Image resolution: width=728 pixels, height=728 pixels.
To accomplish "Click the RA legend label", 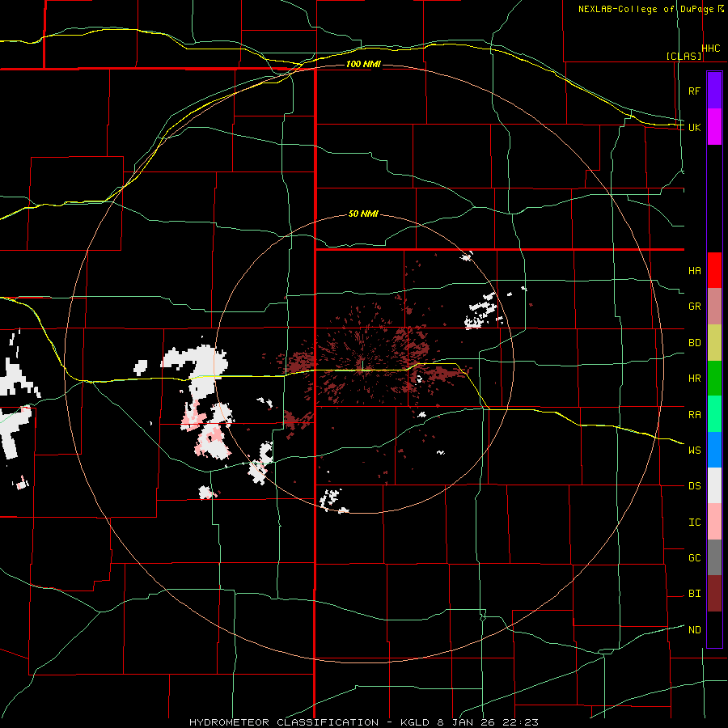I will click(x=695, y=415).
